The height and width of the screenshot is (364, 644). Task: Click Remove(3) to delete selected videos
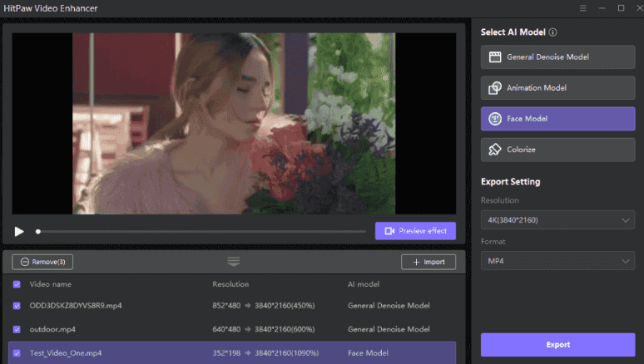[x=42, y=262]
